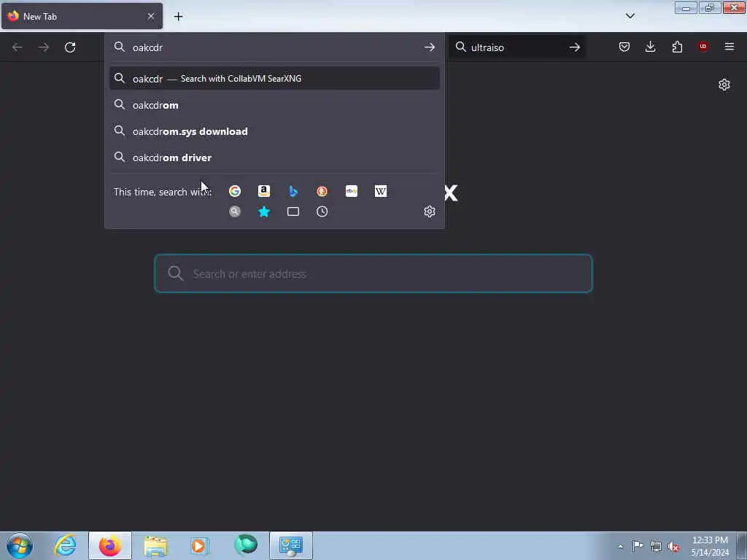
Task: Open the muted volume tray icon
Action: [x=673, y=546]
